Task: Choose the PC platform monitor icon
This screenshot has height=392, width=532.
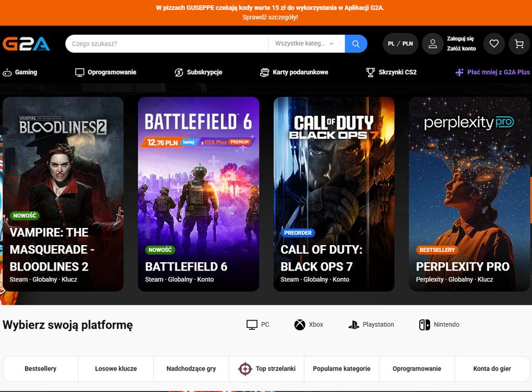Action: tap(252, 325)
